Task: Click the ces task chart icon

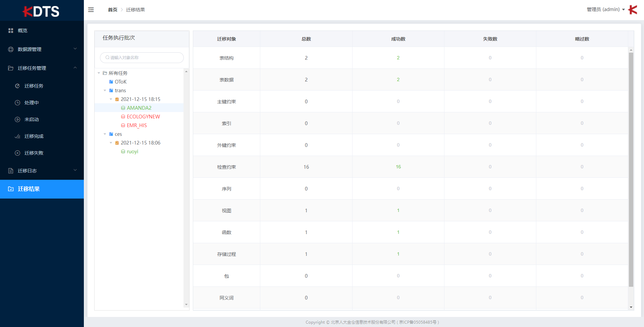Action: [111, 134]
